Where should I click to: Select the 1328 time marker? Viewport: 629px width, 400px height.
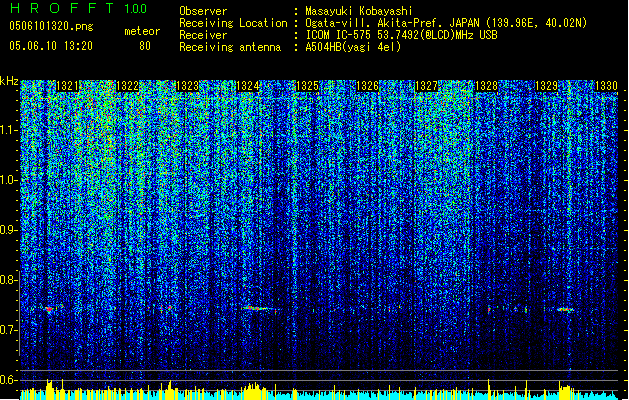point(486,86)
